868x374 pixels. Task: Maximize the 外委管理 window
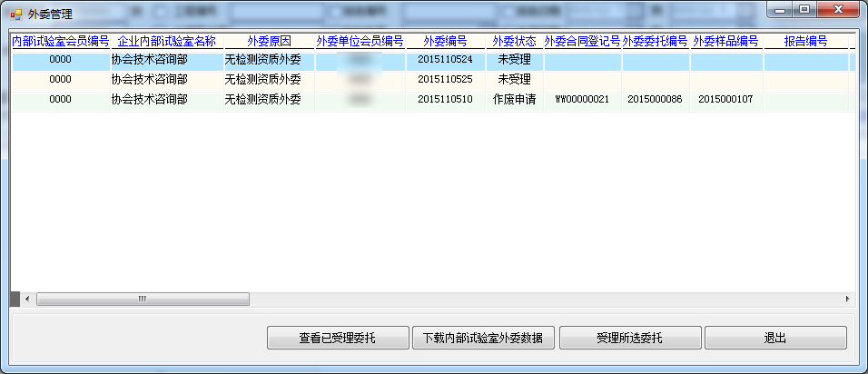coord(804,10)
